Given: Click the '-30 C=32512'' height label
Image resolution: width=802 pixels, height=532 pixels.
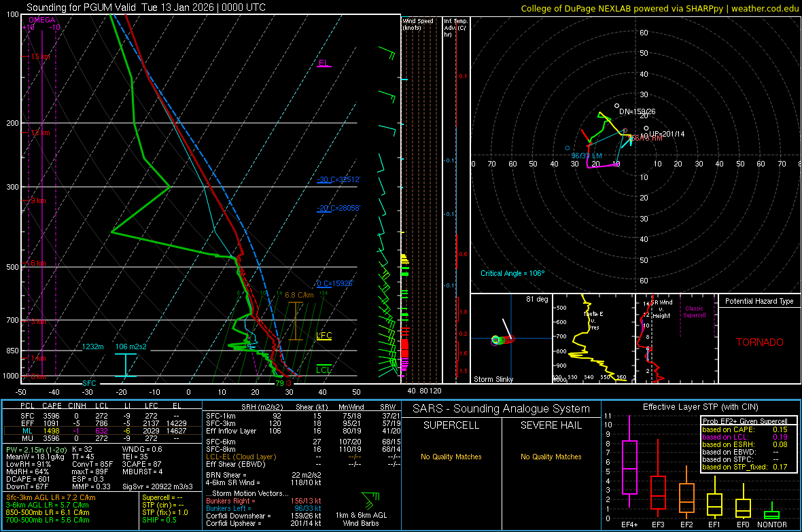Looking at the screenshot, I should (338, 179).
